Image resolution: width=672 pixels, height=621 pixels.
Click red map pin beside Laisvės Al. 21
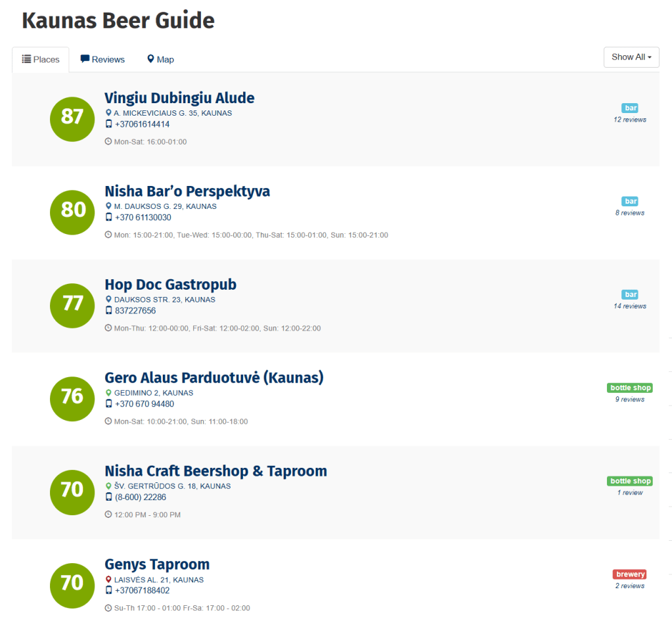[x=108, y=580]
